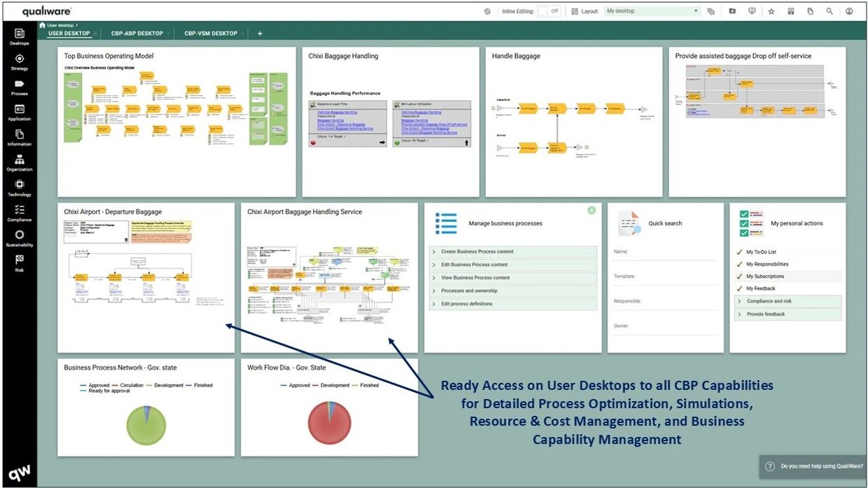Click the Risk flag icon
This screenshot has width=868, height=488.
coord(19,260)
